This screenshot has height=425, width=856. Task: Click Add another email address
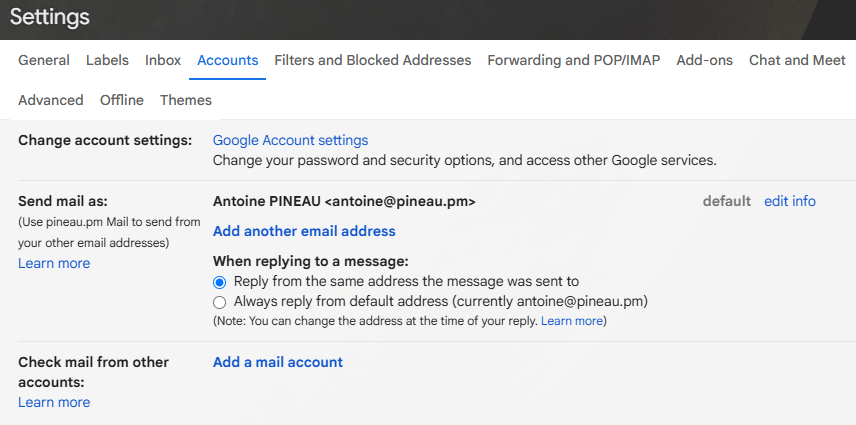(304, 231)
